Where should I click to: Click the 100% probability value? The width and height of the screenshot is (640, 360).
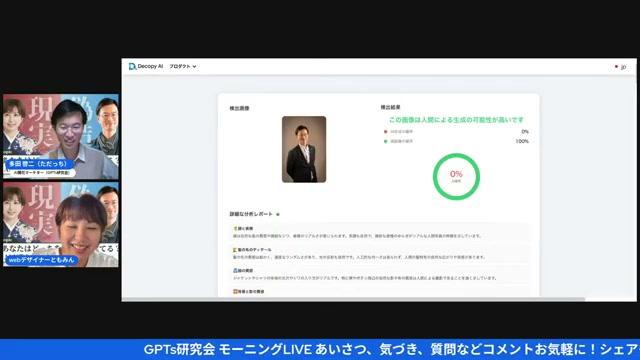point(522,141)
